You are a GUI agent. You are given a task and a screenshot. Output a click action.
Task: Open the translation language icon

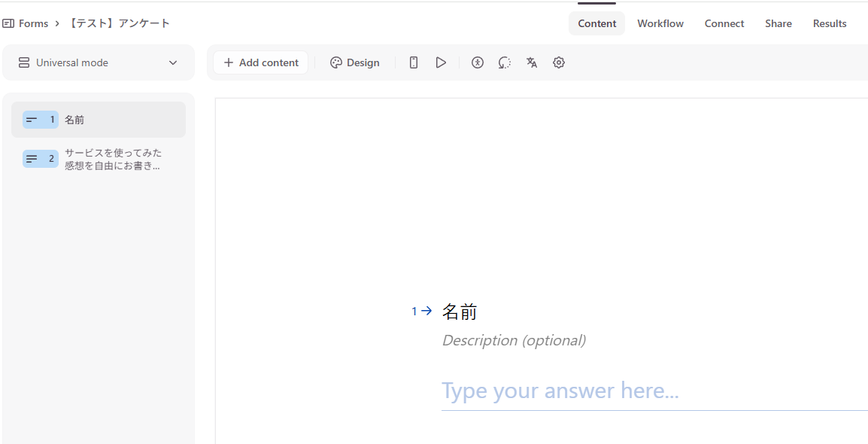coord(532,62)
